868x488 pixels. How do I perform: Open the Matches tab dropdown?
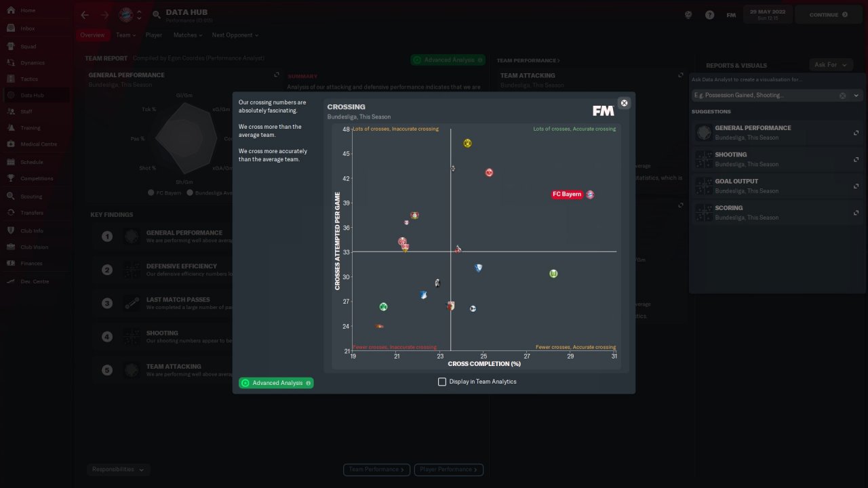point(187,35)
